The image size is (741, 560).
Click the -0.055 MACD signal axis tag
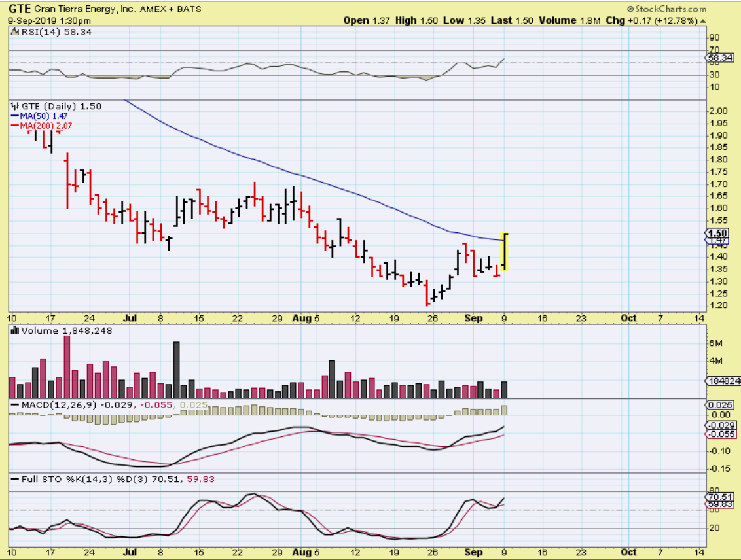(x=721, y=434)
